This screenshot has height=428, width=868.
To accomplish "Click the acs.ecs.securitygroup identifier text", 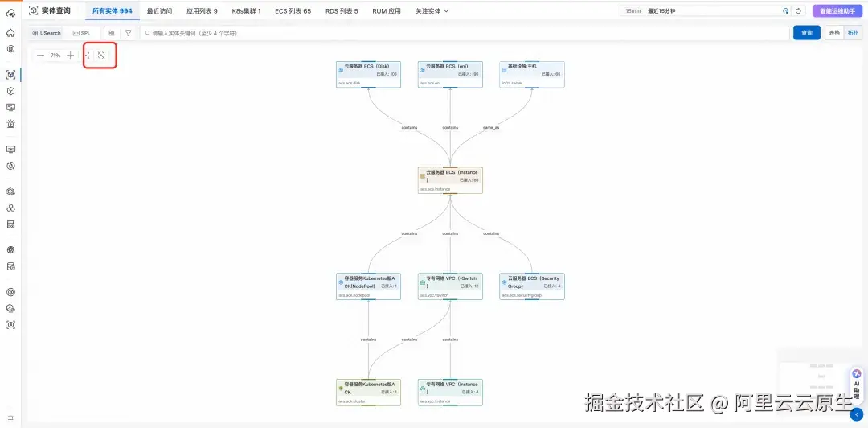I will pos(522,295).
